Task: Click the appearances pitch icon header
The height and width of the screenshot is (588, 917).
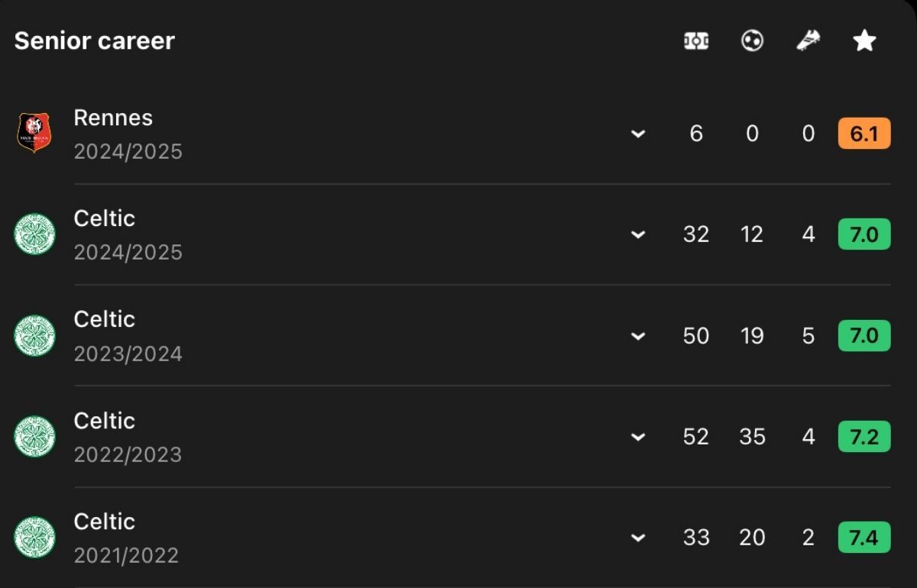Action: 696,41
